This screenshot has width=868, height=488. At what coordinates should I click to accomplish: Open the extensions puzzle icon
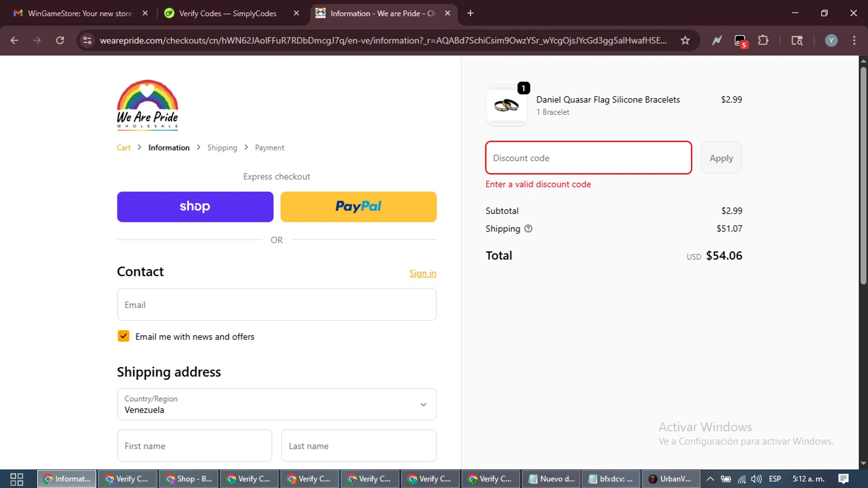(x=763, y=41)
